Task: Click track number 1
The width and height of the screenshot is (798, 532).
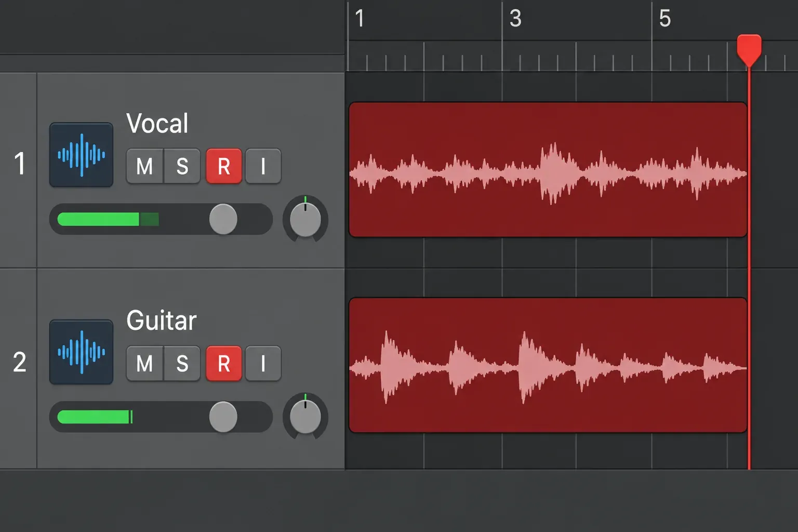Action: click(20, 164)
